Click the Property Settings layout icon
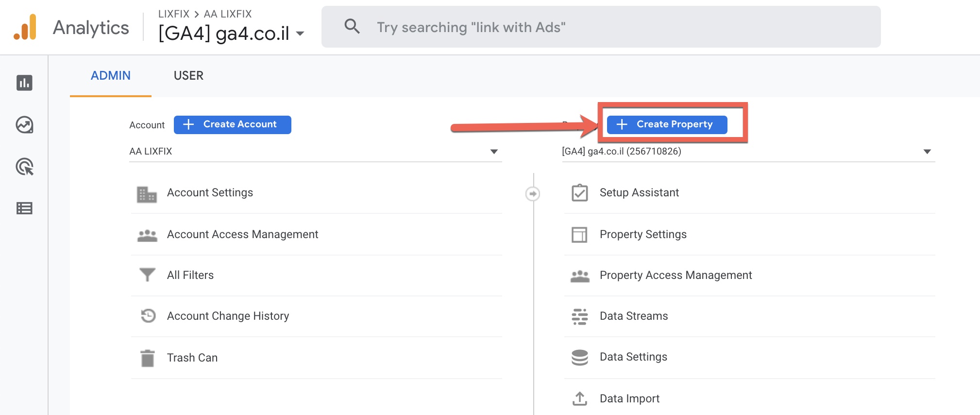Image resolution: width=980 pixels, height=415 pixels. 579,235
